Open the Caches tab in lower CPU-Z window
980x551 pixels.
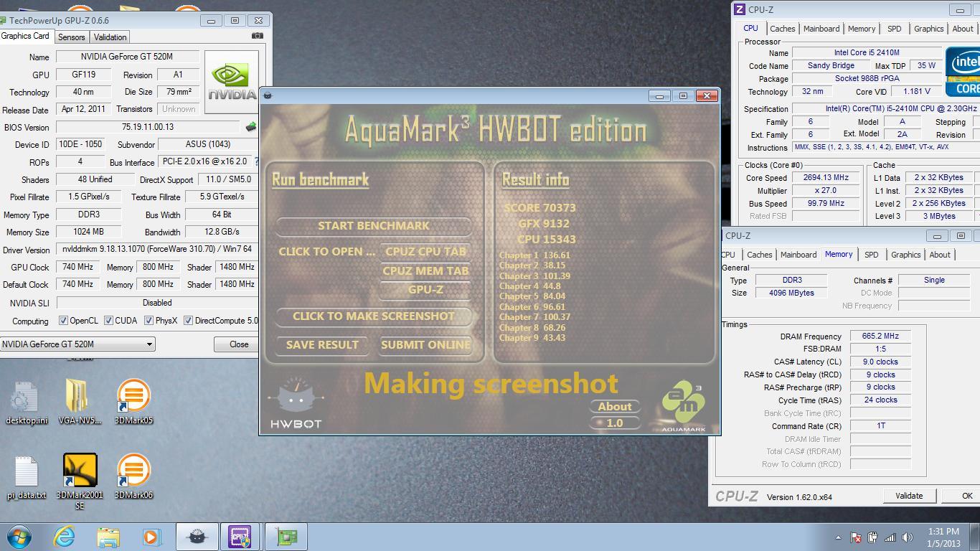tap(759, 255)
